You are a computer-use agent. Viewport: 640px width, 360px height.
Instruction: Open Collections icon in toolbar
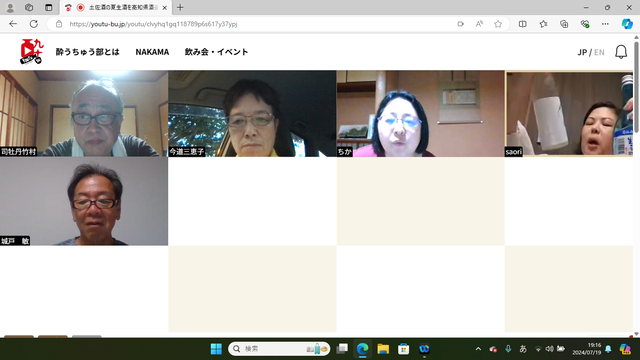point(564,24)
